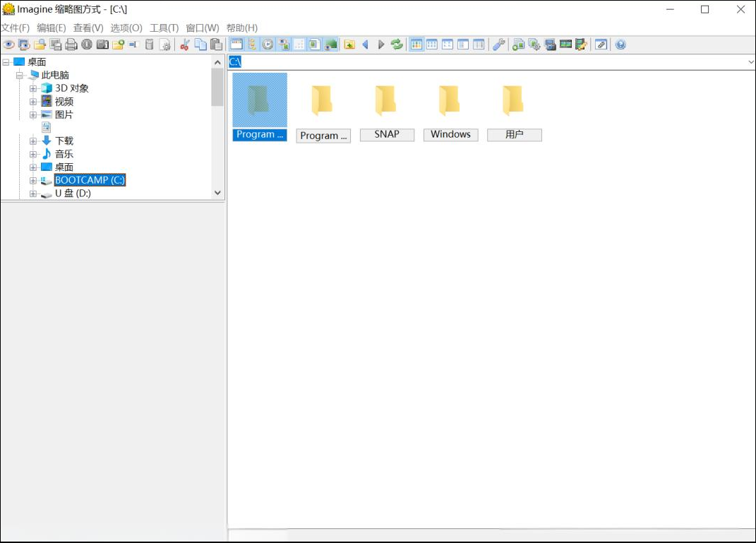This screenshot has width=756, height=543.
Task: Click the Windows folder label
Action: [451, 135]
